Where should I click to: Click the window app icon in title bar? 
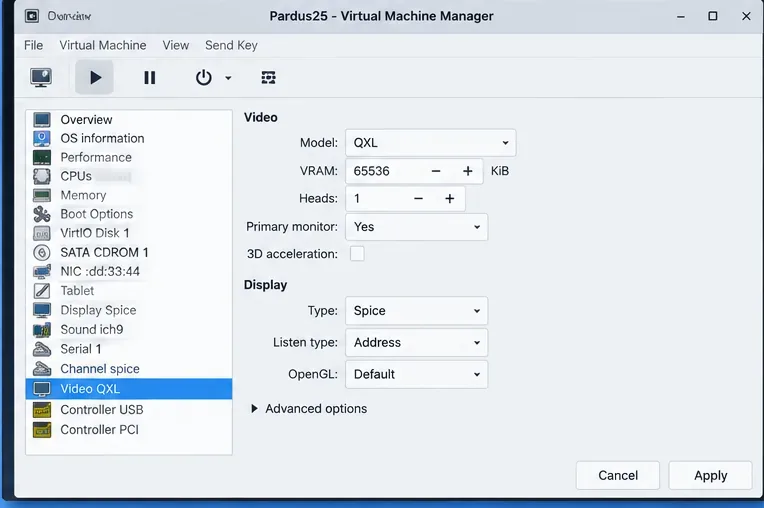point(32,16)
